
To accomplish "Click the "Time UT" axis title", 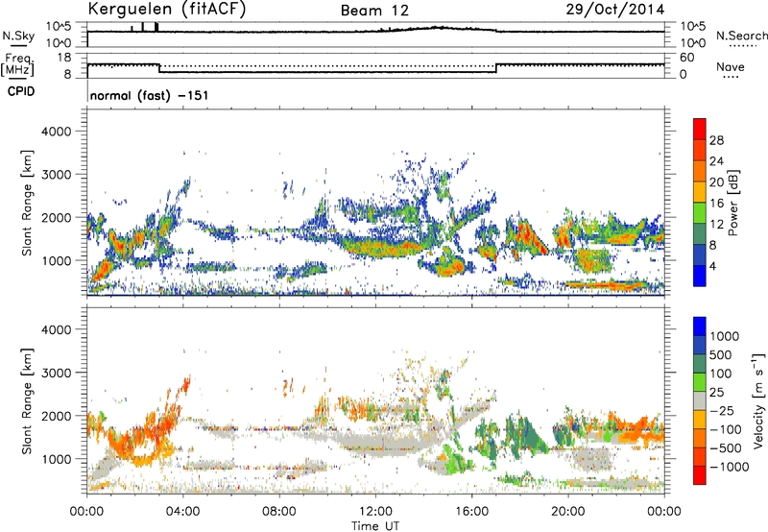I will click(x=375, y=525).
